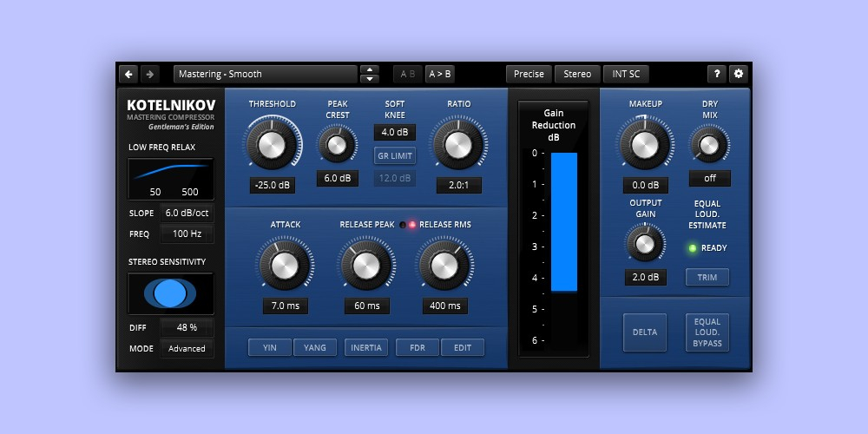Image resolution: width=868 pixels, height=434 pixels.
Task: Edit the Diff 48 % field
Action: tap(187, 328)
